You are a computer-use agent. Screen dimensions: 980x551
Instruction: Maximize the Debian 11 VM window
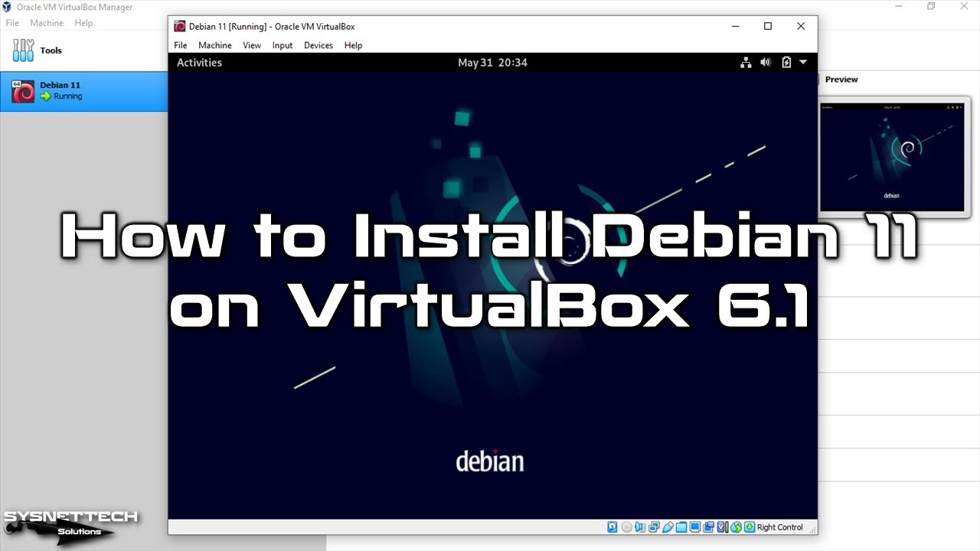click(x=768, y=26)
